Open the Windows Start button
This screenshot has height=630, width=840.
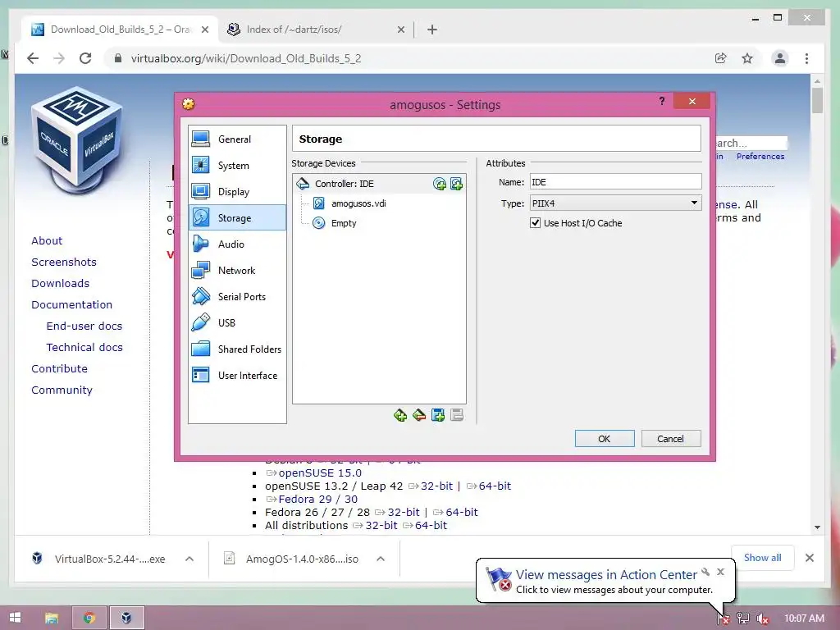15,618
